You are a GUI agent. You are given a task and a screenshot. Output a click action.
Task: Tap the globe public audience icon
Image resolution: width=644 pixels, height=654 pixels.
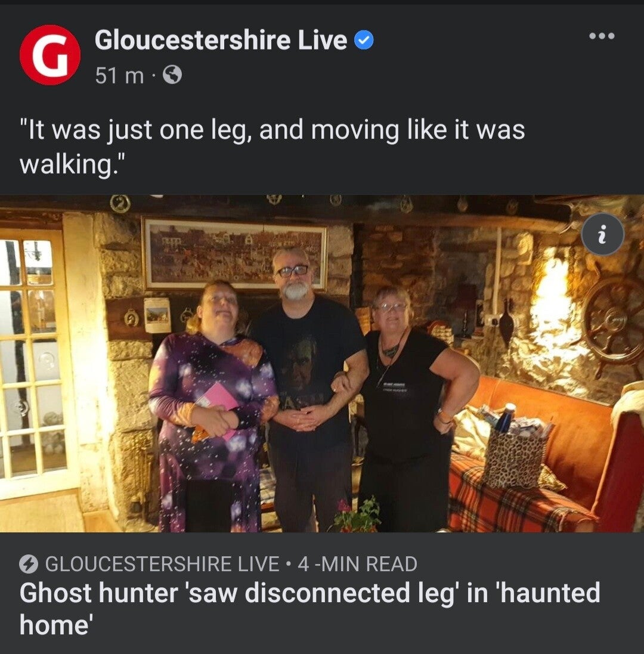(x=172, y=76)
